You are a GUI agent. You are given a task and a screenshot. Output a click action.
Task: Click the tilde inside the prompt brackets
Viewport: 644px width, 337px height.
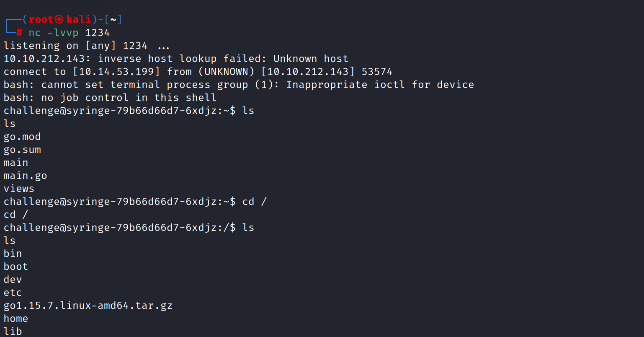[x=113, y=20]
